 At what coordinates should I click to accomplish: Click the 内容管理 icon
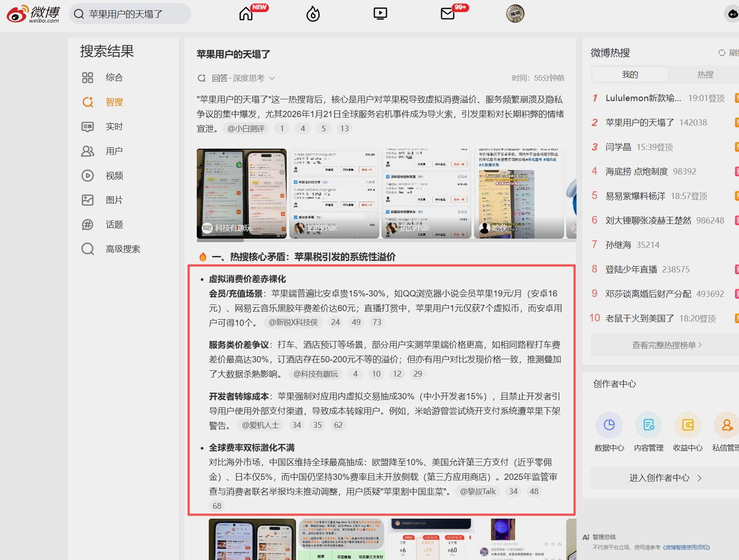click(x=649, y=425)
